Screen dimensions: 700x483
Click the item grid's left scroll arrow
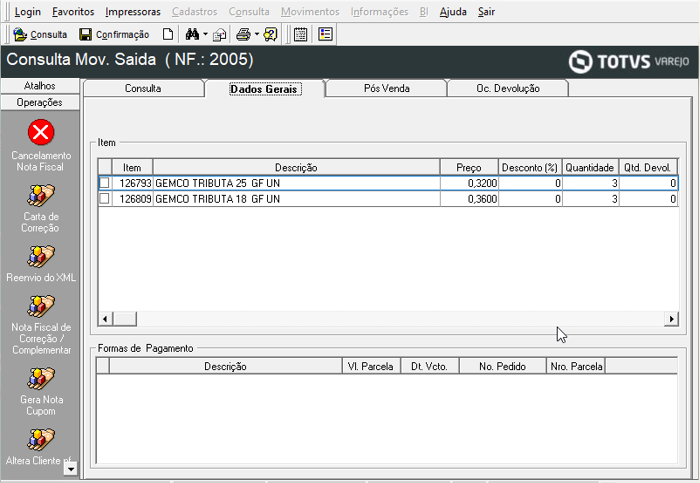point(105,319)
